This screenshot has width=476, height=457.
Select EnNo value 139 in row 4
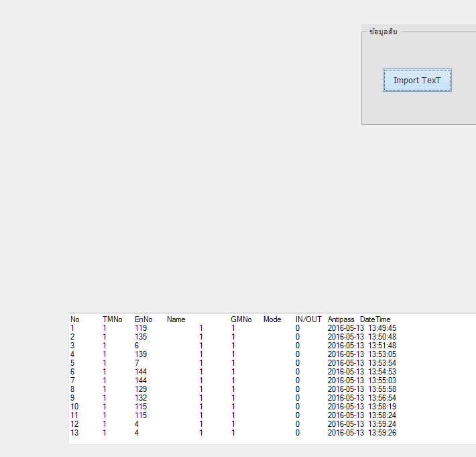tap(141, 354)
